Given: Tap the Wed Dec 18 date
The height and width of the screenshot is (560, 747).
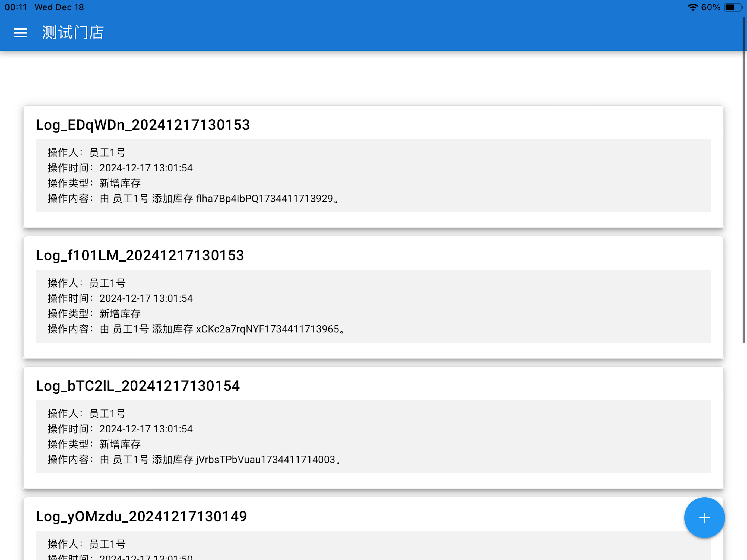Looking at the screenshot, I should click(x=59, y=7).
